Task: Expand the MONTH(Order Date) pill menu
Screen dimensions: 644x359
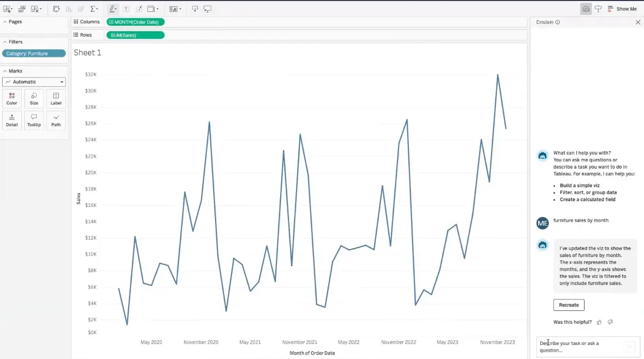Action: tap(160, 22)
